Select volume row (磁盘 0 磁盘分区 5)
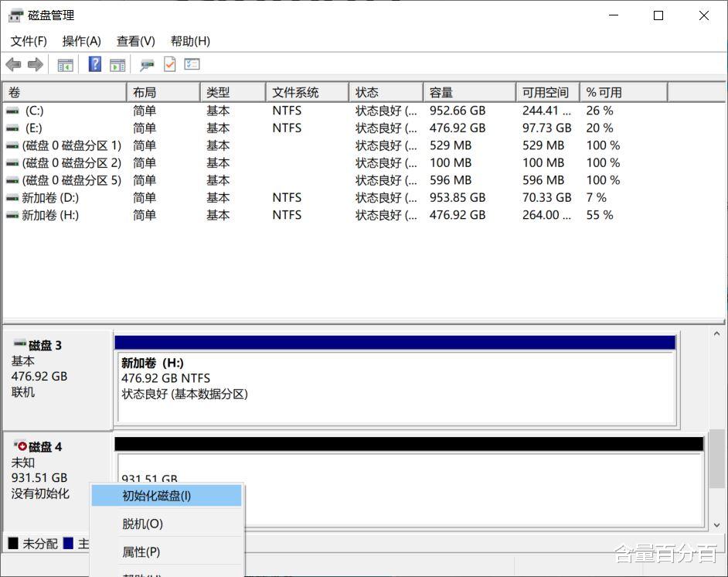Image resolution: width=728 pixels, height=577 pixels. click(x=363, y=181)
